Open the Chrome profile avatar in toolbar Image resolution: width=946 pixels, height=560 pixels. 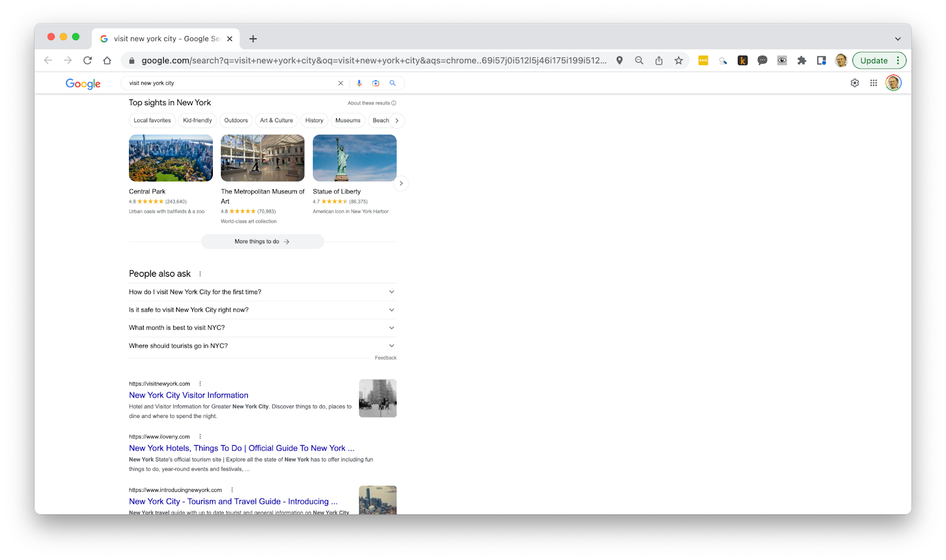click(841, 60)
